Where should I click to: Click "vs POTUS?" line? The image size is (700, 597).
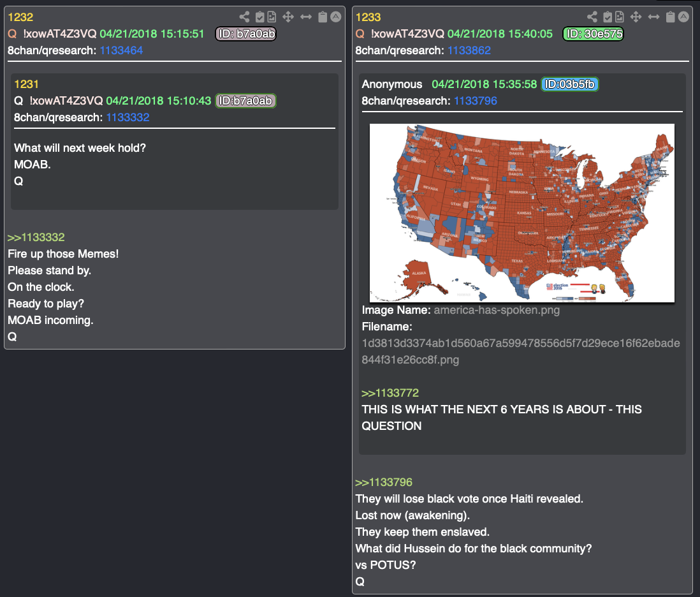click(386, 565)
